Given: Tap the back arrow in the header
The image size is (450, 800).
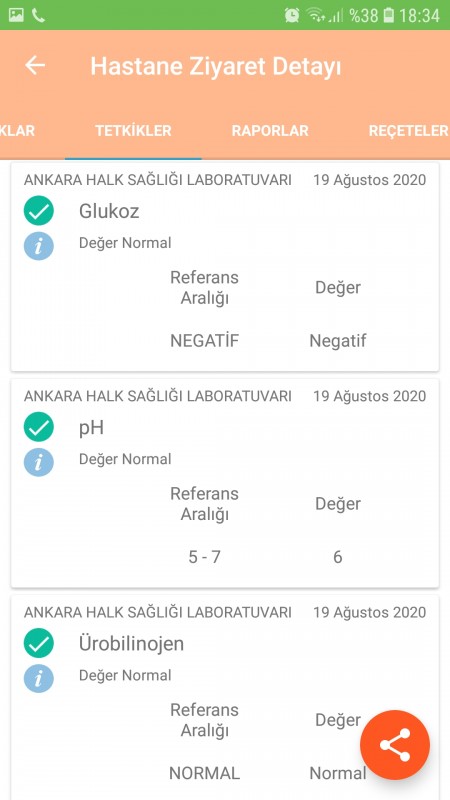Looking at the screenshot, I should coord(35,66).
